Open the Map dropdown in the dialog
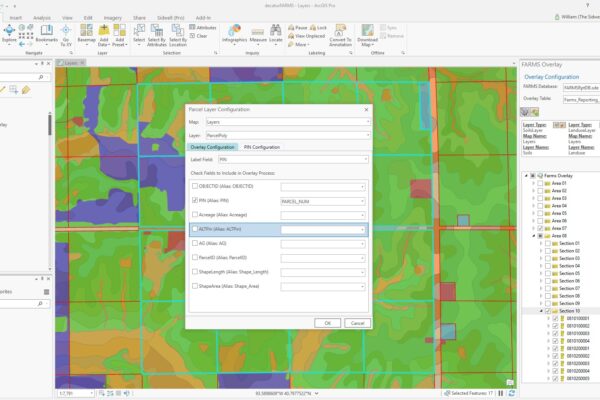600x400 pixels. 288,122
